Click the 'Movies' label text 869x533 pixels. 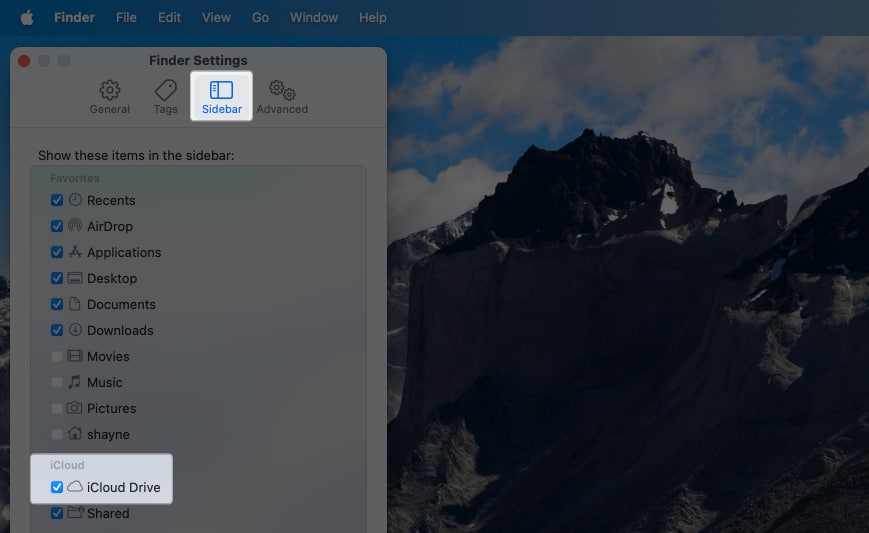pyautogui.click(x=108, y=357)
